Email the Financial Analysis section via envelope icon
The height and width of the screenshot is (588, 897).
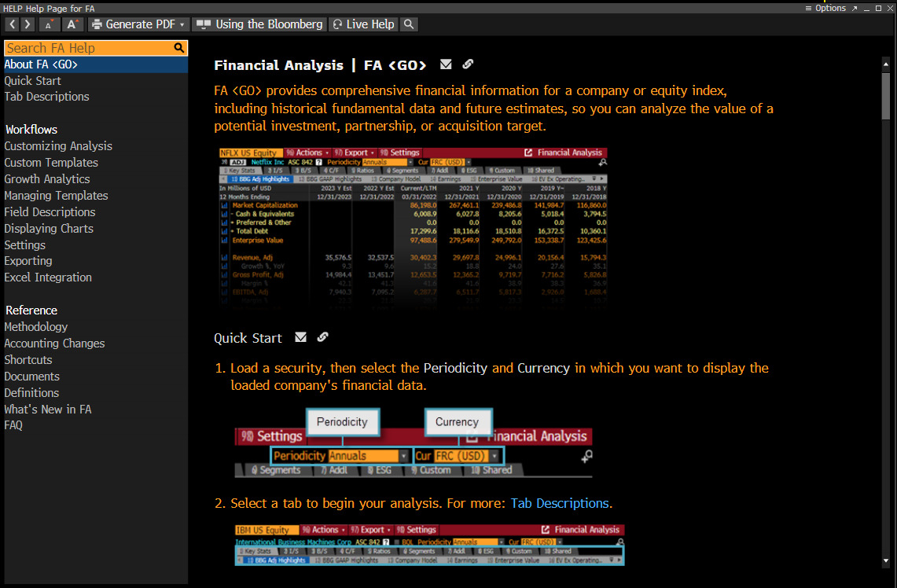click(446, 64)
